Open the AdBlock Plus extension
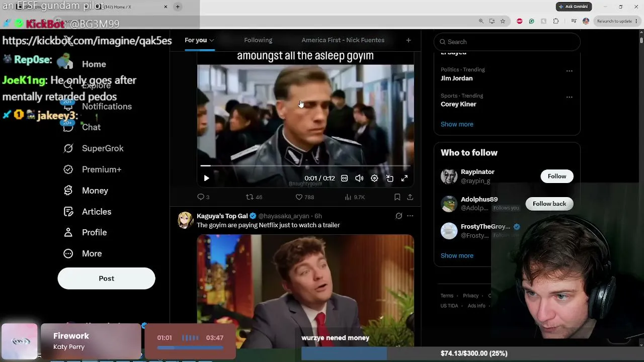This screenshot has width=644, height=362. click(x=519, y=21)
